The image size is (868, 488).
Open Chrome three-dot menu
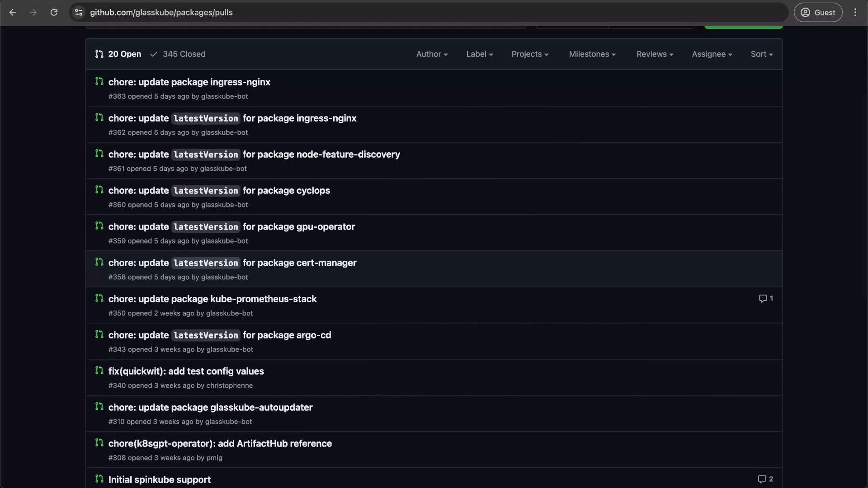pyautogui.click(x=855, y=13)
